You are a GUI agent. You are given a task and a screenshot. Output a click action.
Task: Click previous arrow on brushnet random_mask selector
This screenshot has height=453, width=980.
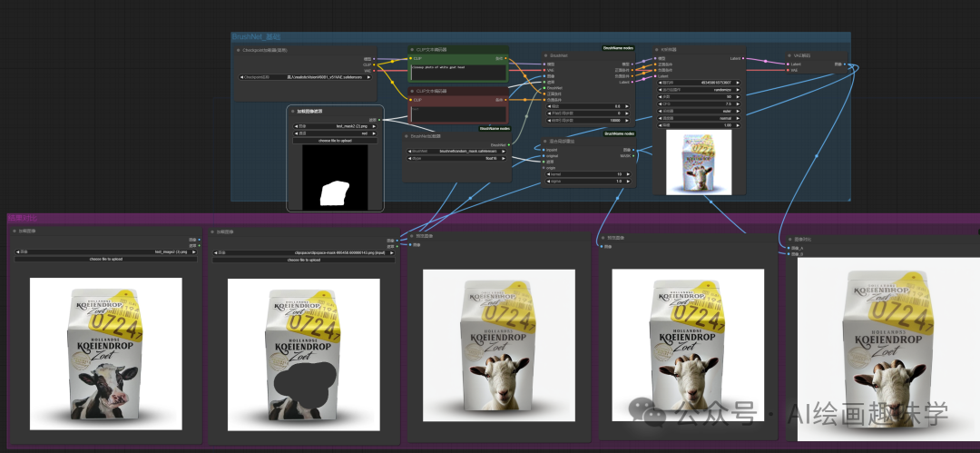point(408,151)
